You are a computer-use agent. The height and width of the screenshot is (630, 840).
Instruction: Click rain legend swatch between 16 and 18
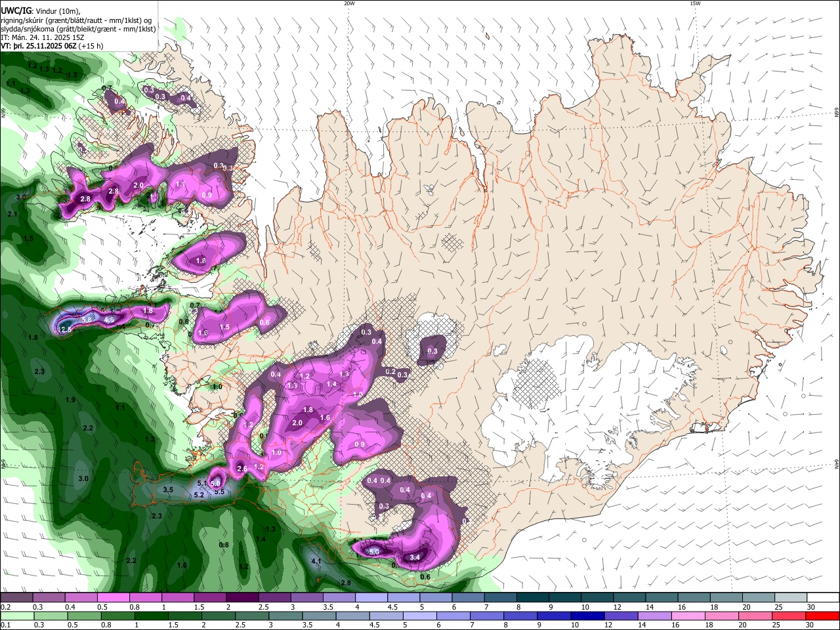tap(689, 616)
